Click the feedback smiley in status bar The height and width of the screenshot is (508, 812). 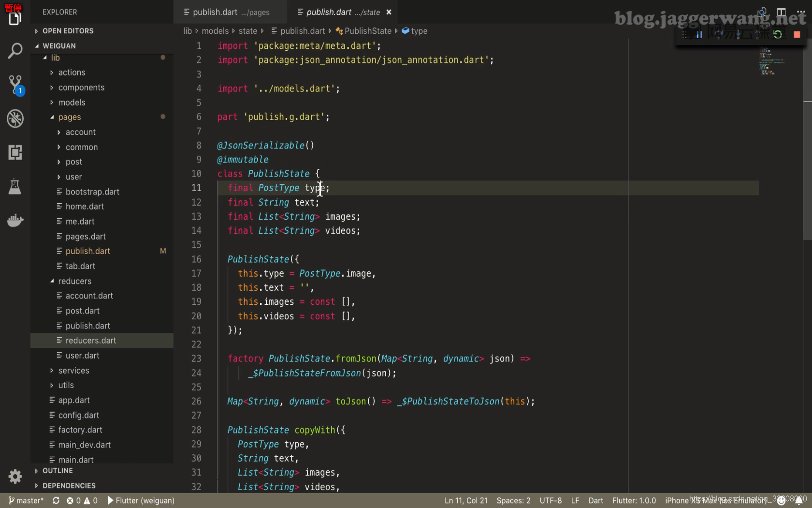pyautogui.click(x=781, y=500)
